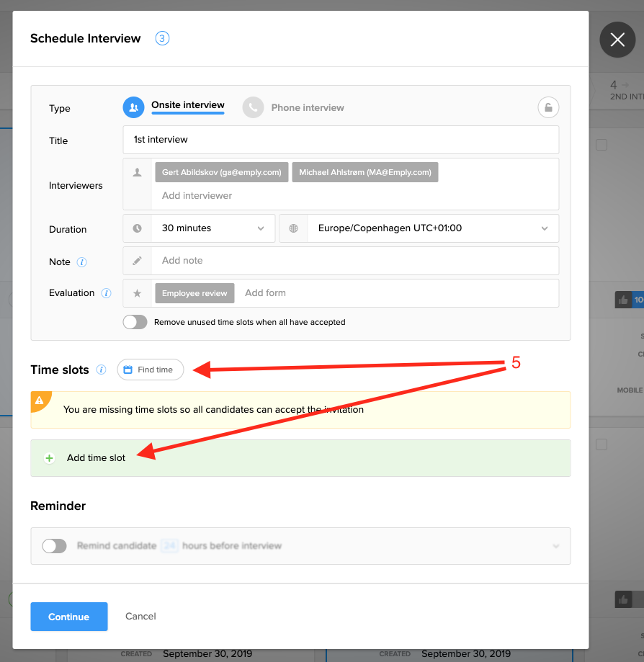The height and width of the screenshot is (662, 644).
Task: Click the Time slots info icon
Action: pyautogui.click(x=102, y=370)
